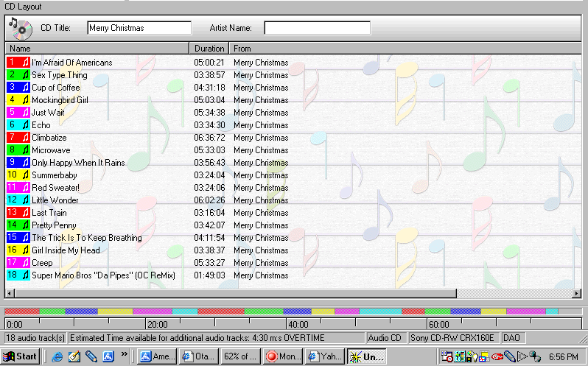Screen dimensions: 588x366
Task: Click the blue pen quick launch icon
Action: coord(91,356)
